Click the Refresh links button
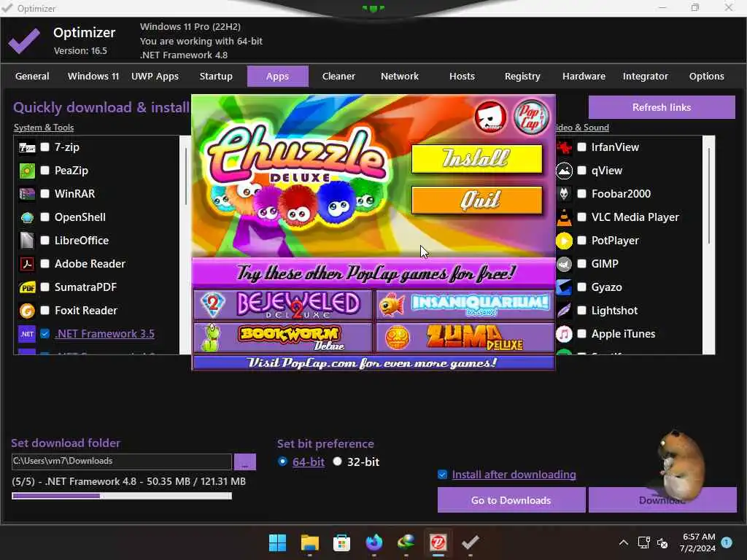 (x=662, y=107)
